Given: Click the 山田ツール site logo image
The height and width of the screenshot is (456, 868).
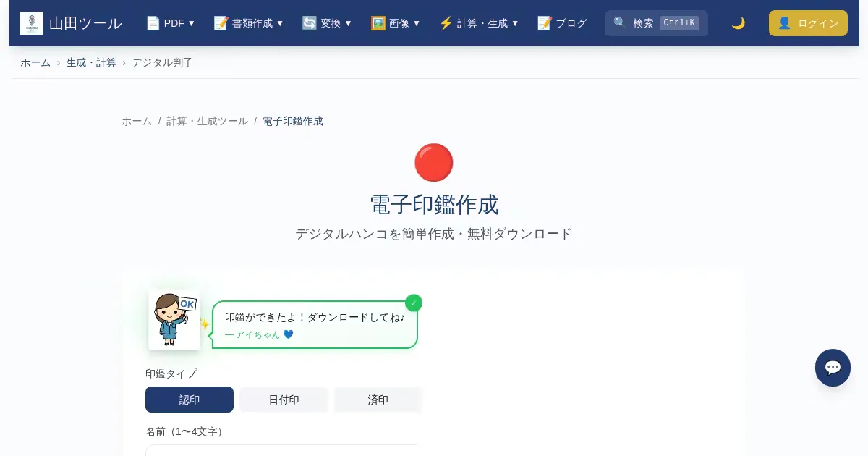Looking at the screenshot, I should click(x=32, y=23).
